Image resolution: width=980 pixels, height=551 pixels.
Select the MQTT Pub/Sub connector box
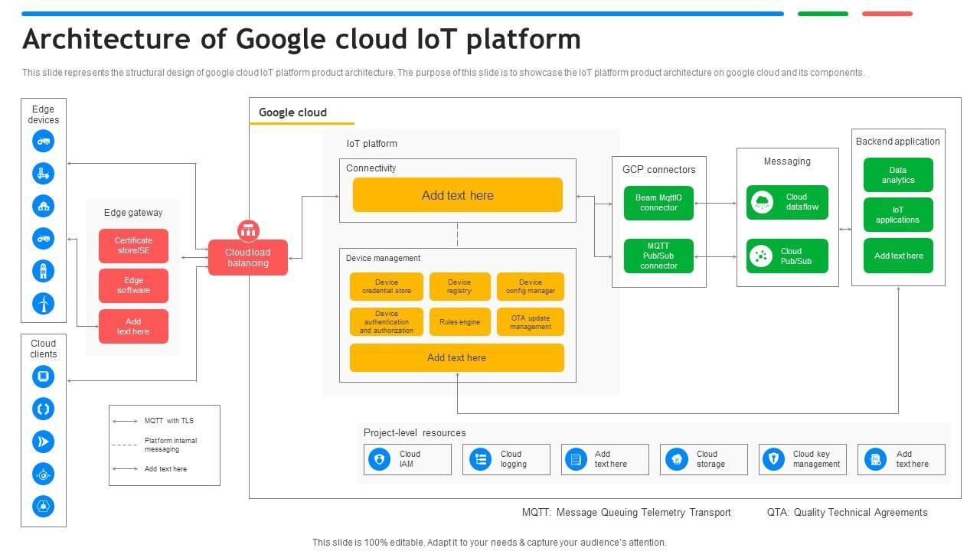click(658, 256)
